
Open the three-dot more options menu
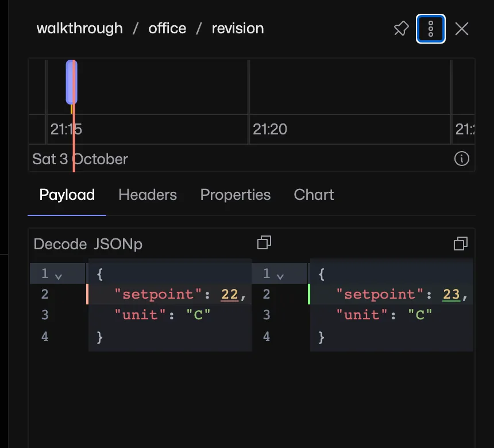(x=431, y=29)
